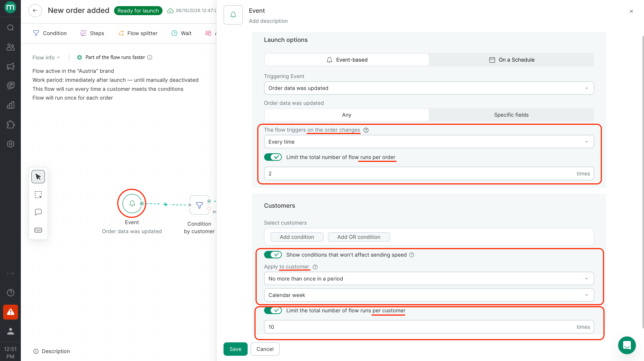The image size is (644, 361).
Task: Toggle limit flow runs per order
Action: click(x=273, y=157)
